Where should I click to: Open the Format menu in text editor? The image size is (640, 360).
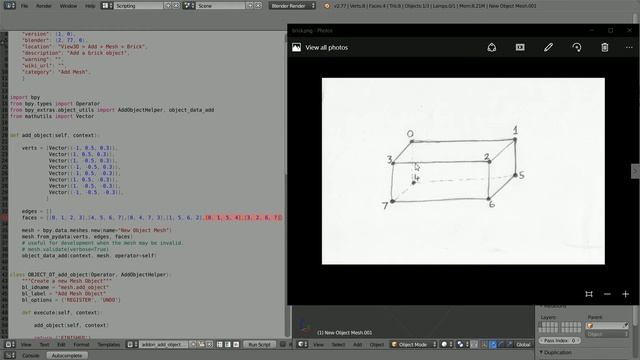click(x=81, y=344)
